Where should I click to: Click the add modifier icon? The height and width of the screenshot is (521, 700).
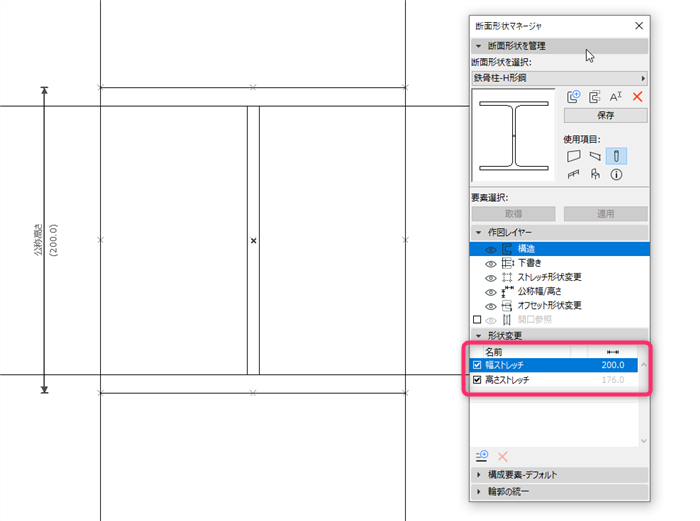pos(482,456)
